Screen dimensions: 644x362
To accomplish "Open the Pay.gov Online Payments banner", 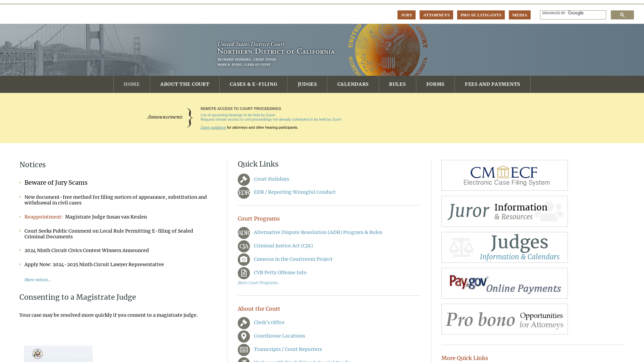I will 504,283.
